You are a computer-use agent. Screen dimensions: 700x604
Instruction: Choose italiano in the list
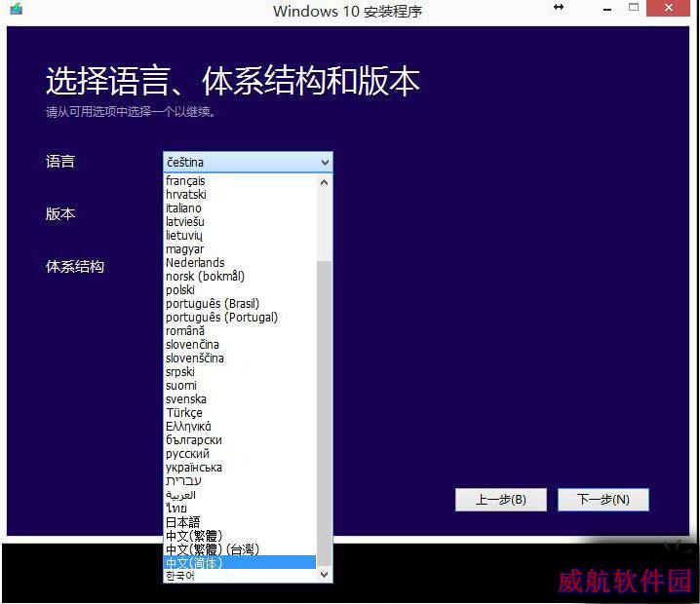(240, 208)
